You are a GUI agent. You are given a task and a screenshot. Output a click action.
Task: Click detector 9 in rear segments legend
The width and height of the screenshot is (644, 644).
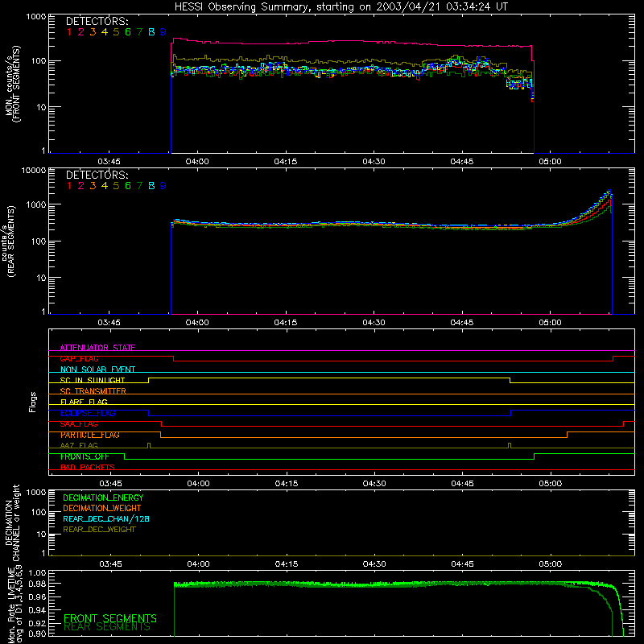pos(163,186)
